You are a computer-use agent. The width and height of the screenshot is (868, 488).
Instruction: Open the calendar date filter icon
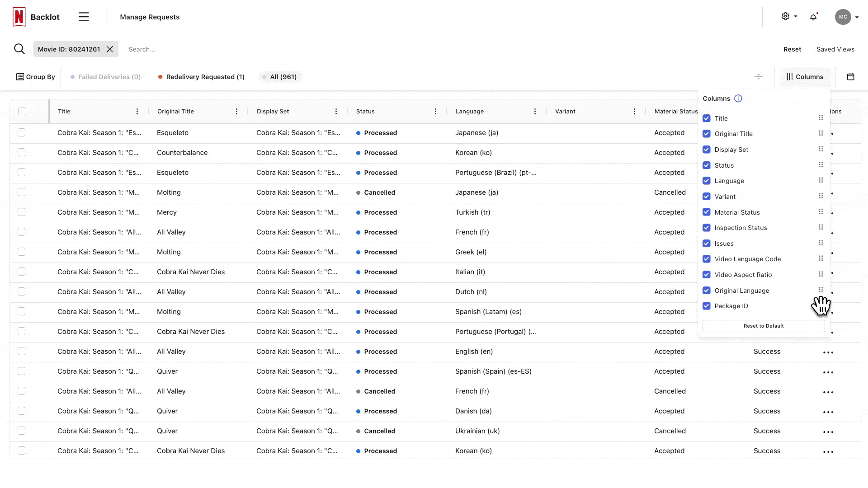(x=852, y=77)
